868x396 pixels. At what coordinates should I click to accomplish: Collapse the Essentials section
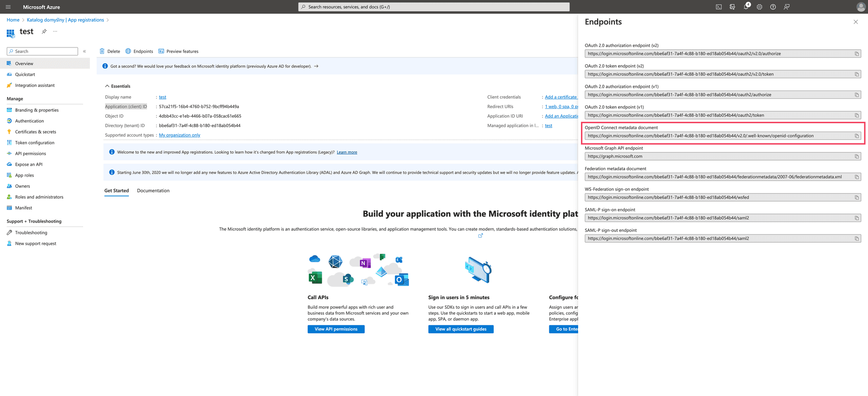tap(107, 86)
